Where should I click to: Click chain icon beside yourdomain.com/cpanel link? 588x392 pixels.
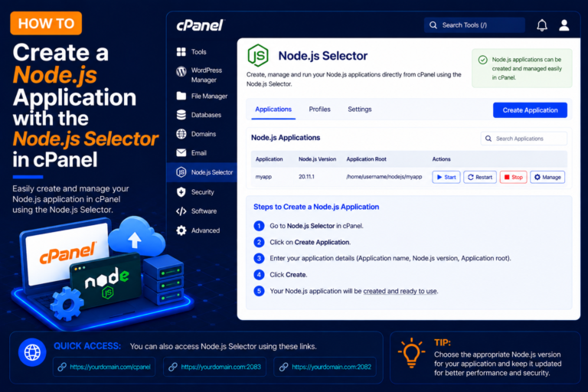coord(62,367)
